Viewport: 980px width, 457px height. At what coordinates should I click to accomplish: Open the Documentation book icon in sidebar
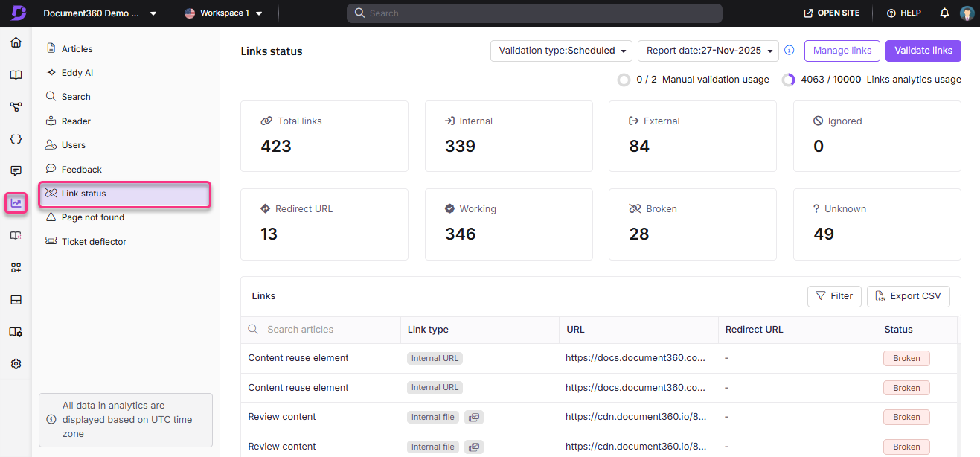click(16, 74)
